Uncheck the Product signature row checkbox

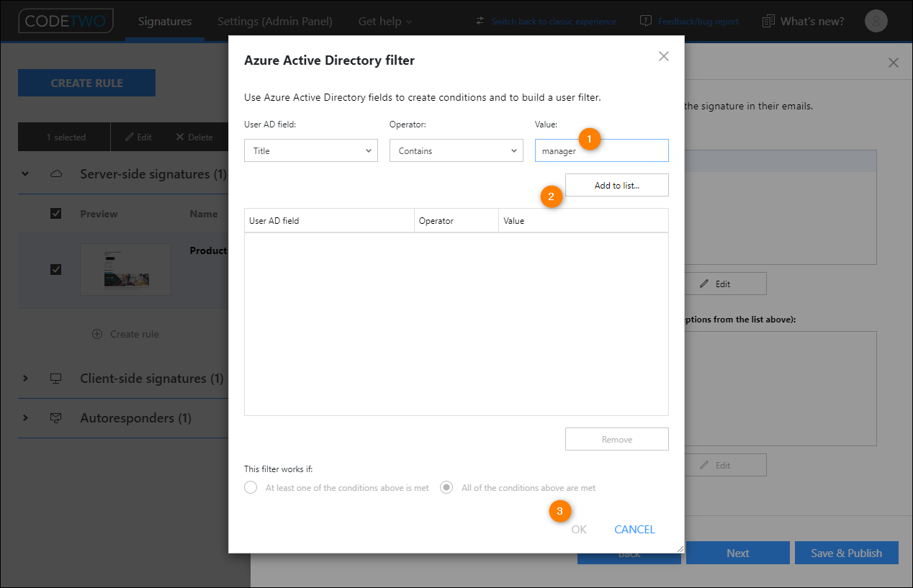point(56,269)
